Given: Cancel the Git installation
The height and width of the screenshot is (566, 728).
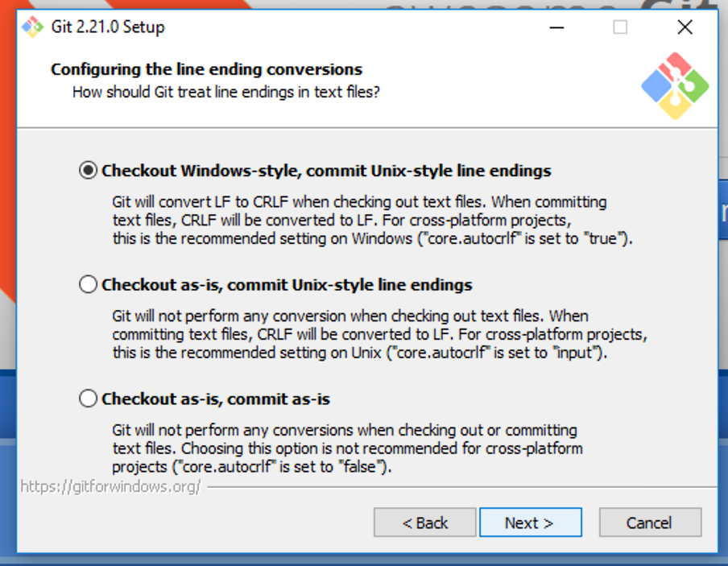Looking at the screenshot, I should coord(650,523).
